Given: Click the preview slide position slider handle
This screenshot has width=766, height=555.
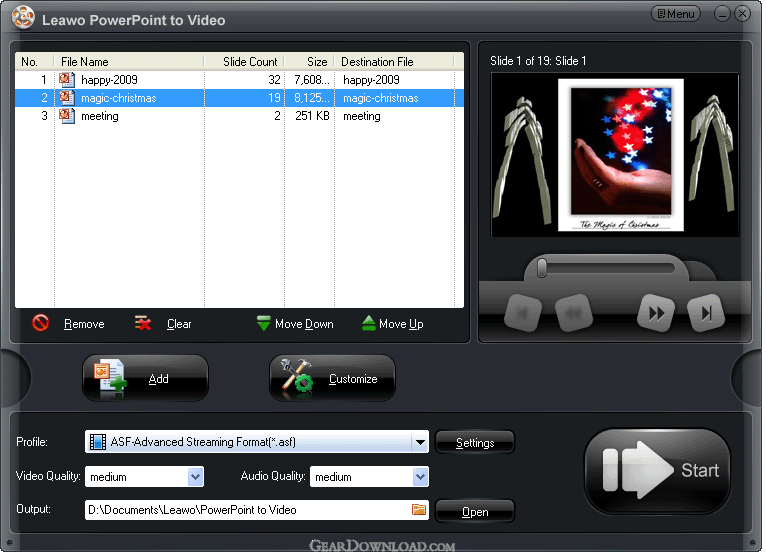Looking at the screenshot, I should click(543, 269).
